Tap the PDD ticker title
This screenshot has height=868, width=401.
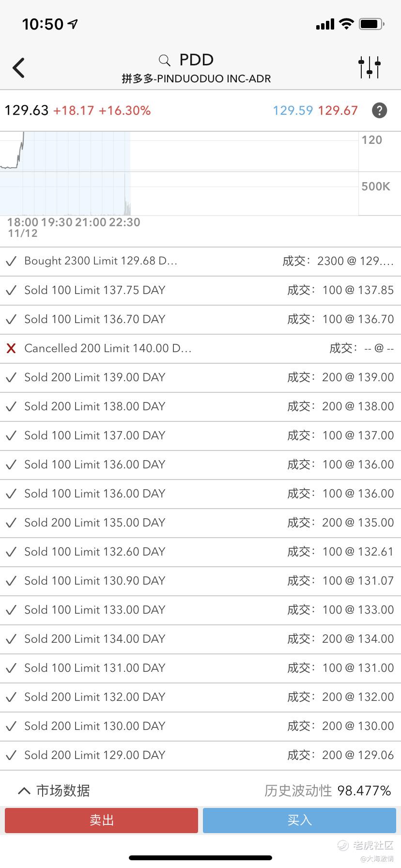pyautogui.click(x=196, y=60)
